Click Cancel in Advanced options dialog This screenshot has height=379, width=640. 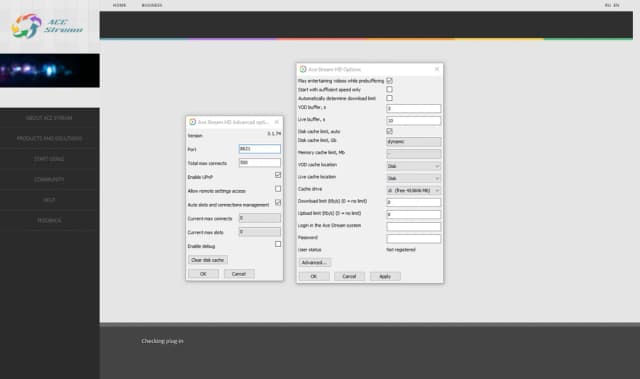click(x=239, y=274)
